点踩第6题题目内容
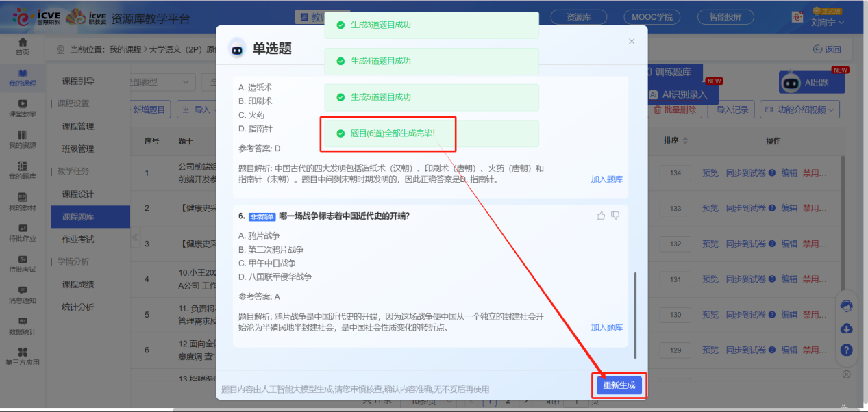This screenshot has height=412, width=868. click(x=615, y=214)
